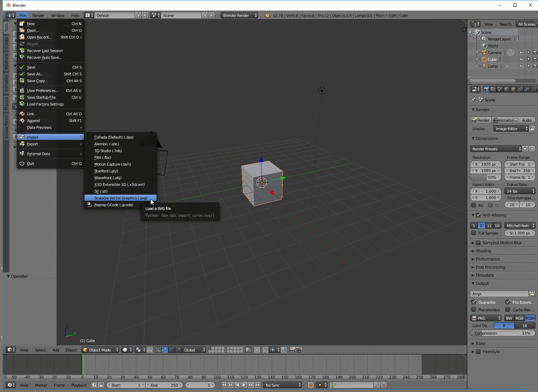Open the PNG file format dropdown
This screenshot has height=392, width=538.
tap(486, 318)
